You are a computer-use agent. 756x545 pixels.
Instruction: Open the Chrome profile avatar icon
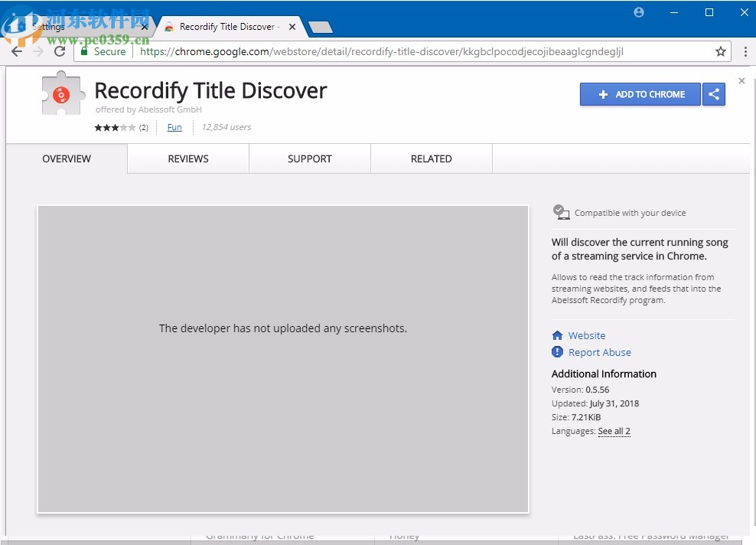click(639, 12)
